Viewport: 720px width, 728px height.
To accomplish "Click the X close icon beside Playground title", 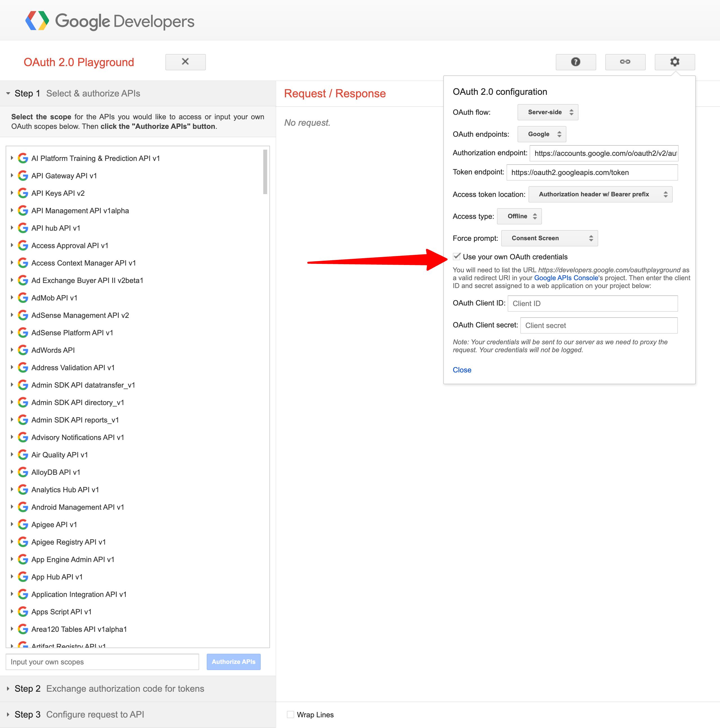I will [x=185, y=62].
